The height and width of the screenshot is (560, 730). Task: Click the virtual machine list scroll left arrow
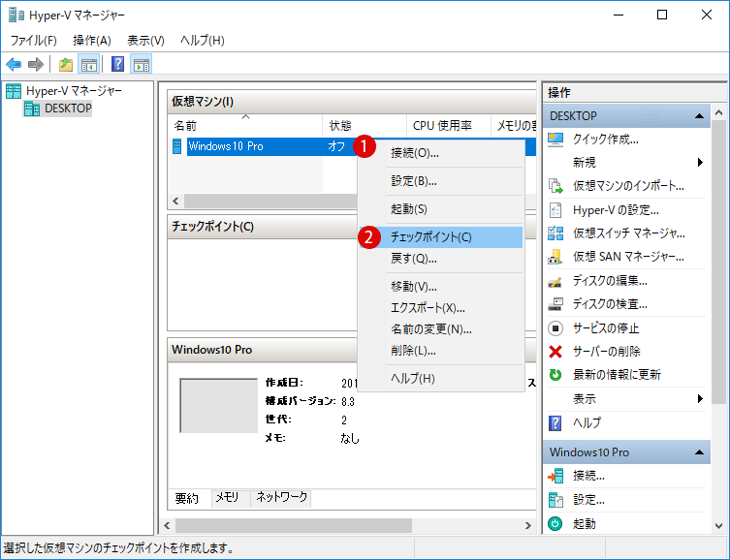coord(175,201)
